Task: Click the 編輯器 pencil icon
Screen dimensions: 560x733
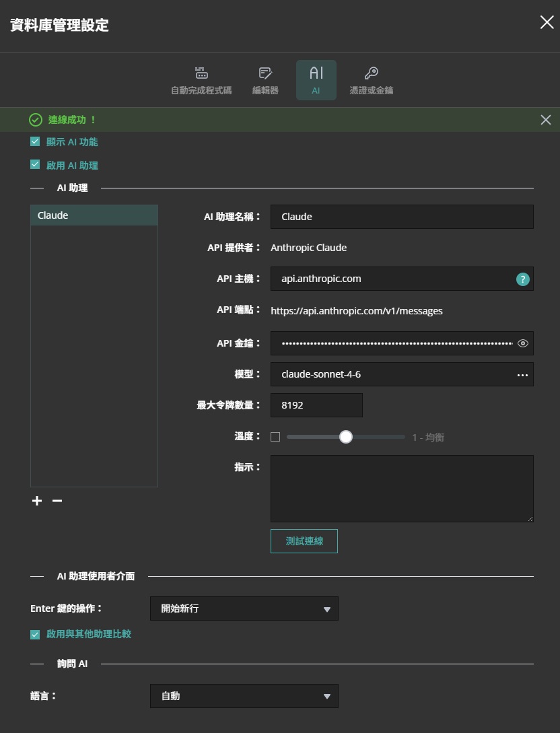Action: pyautogui.click(x=265, y=72)
